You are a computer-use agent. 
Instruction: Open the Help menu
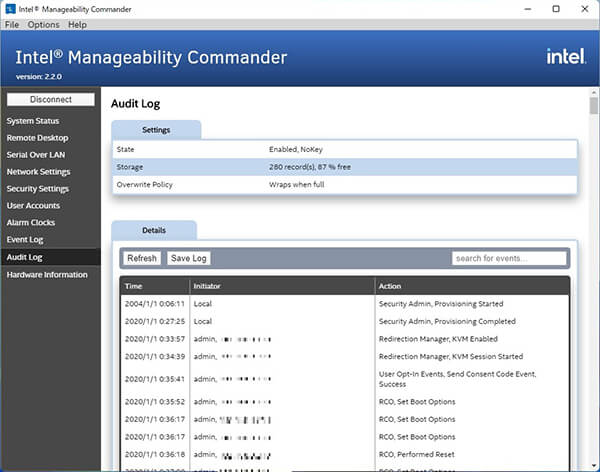pyautogui.click(x=77, y=24)
